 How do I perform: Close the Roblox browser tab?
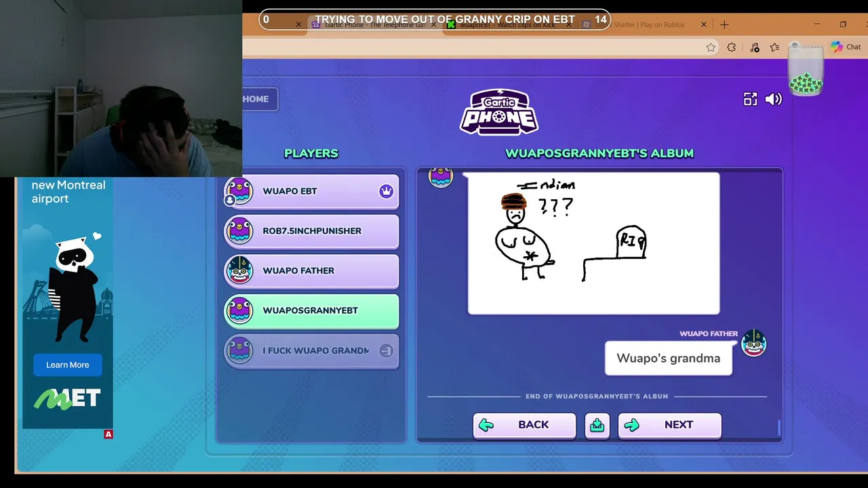[x=703, y=24]
